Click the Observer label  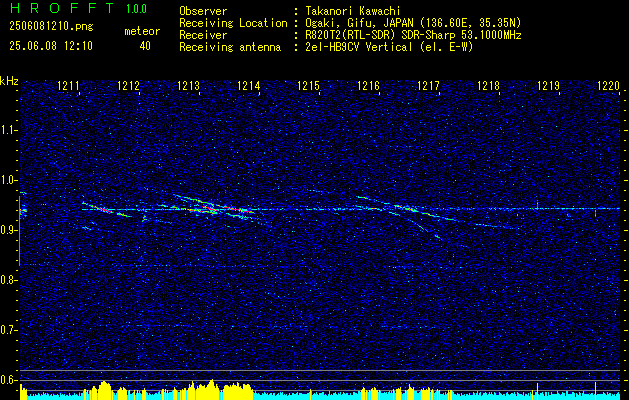pyautogui.click(x=203, y=11)
